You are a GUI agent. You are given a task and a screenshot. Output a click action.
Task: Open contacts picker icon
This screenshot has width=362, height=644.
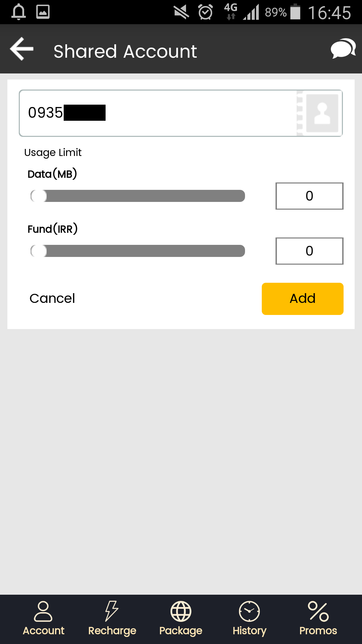coord(321,113)
